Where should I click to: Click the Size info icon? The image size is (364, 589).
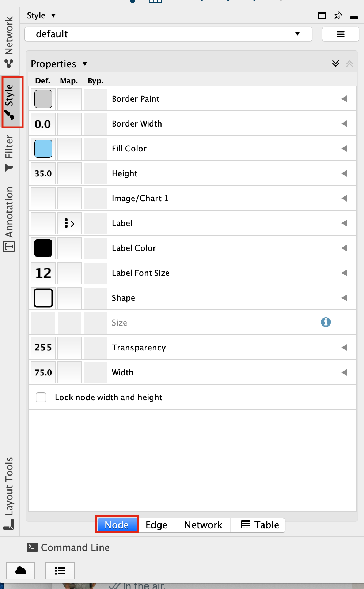[x=326, y=322]
